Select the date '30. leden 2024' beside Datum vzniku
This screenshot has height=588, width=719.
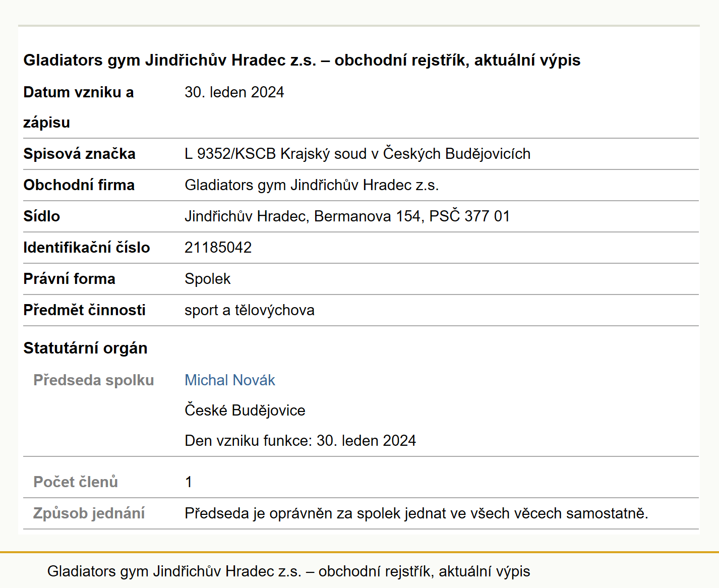(234, 92)
